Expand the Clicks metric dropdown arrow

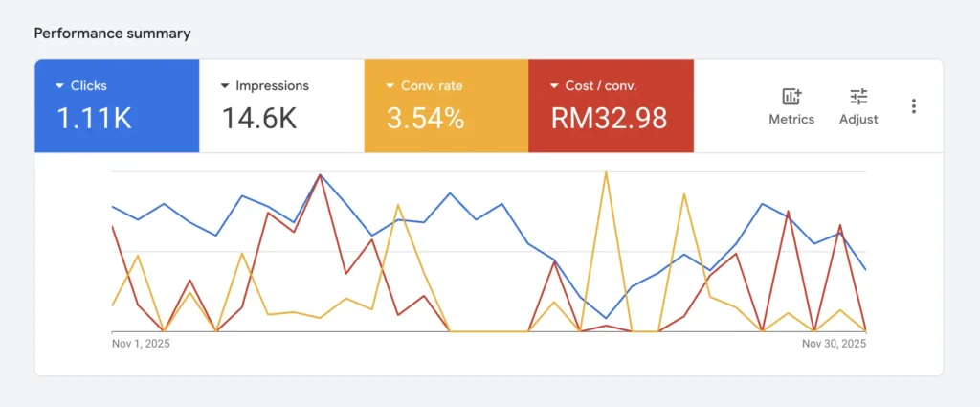[x=60, y=86]
